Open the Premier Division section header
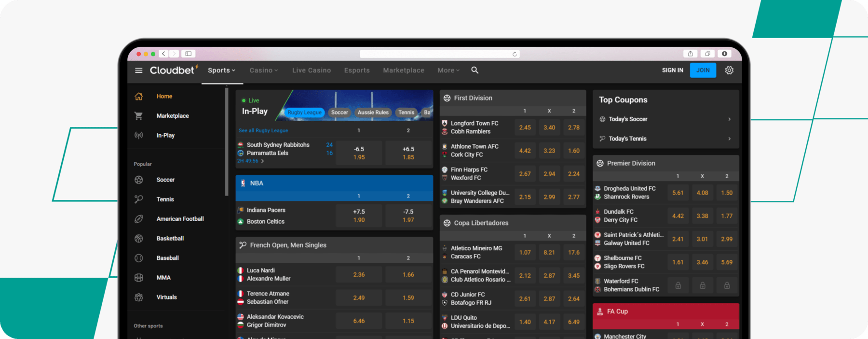The height and width of the screenshot is (339, 868). (666, 163)
